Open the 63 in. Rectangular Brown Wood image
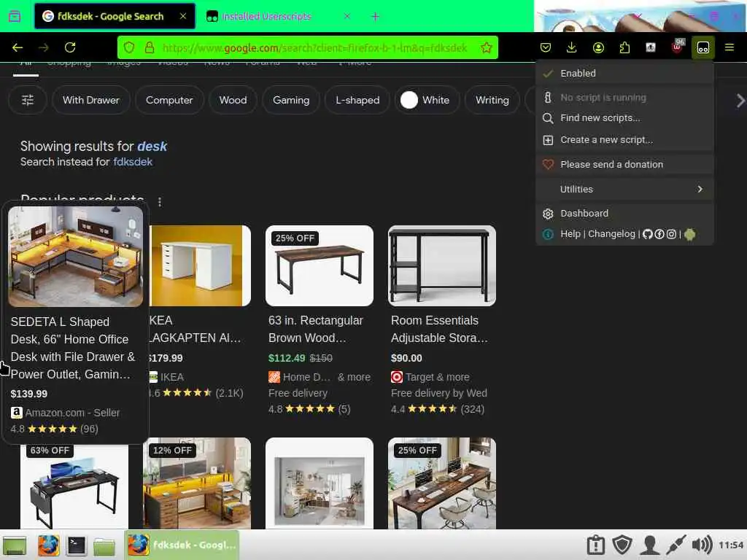 click(320, 265)
